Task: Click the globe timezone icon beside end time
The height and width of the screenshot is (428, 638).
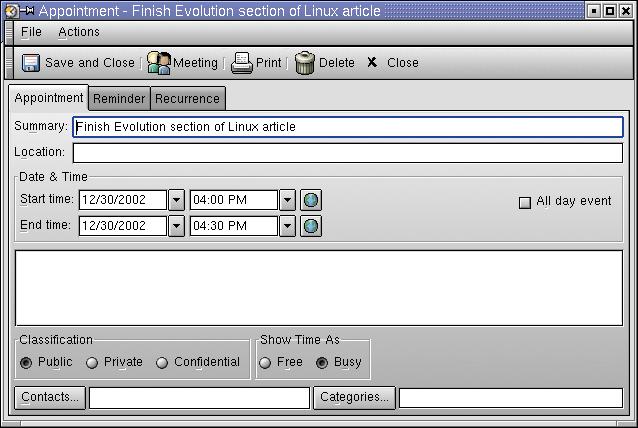Action: tap(311, 226)
